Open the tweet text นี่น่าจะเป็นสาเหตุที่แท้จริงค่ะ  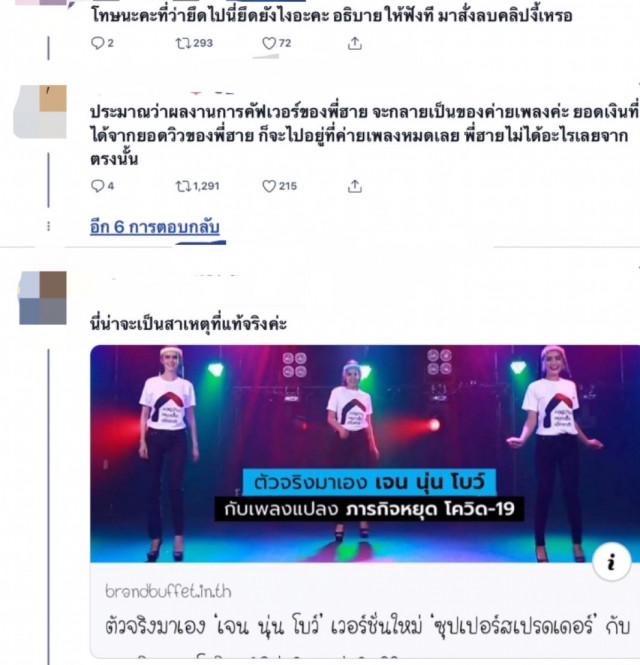click(x=189, y=324)
